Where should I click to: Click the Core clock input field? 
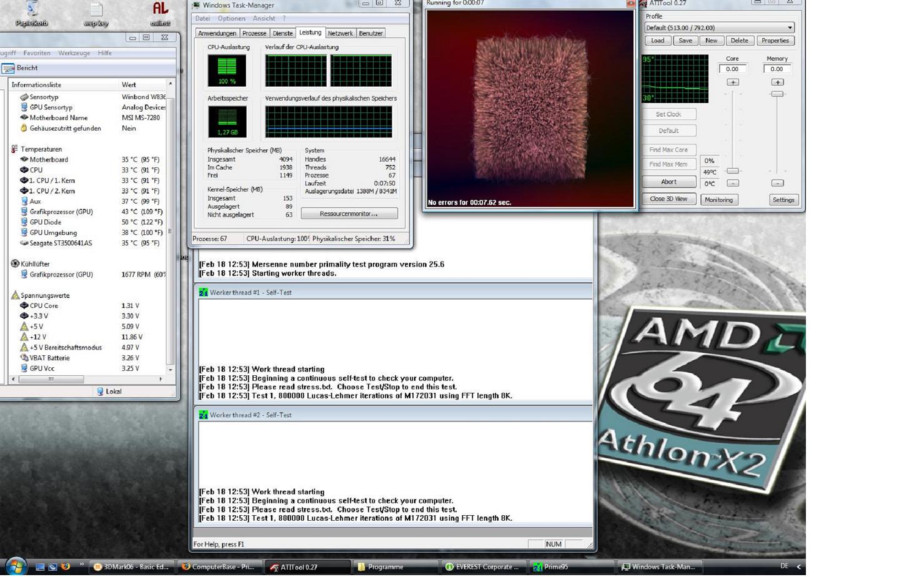(x=732, y=69)
